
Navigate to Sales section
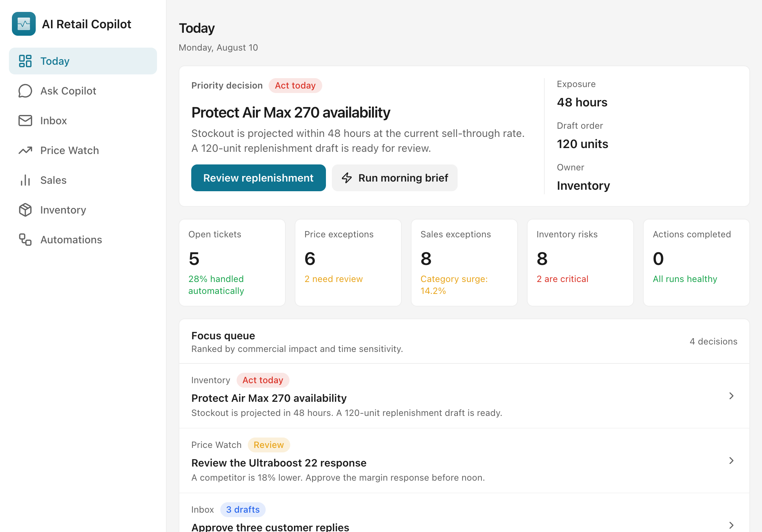pos(83,180)
